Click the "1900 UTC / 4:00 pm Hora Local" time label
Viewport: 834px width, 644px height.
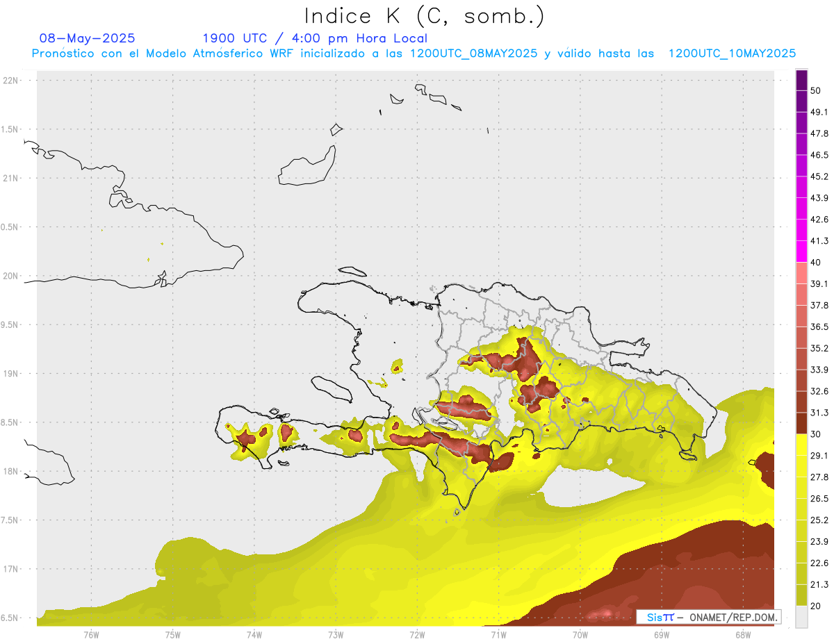point(315,38)
